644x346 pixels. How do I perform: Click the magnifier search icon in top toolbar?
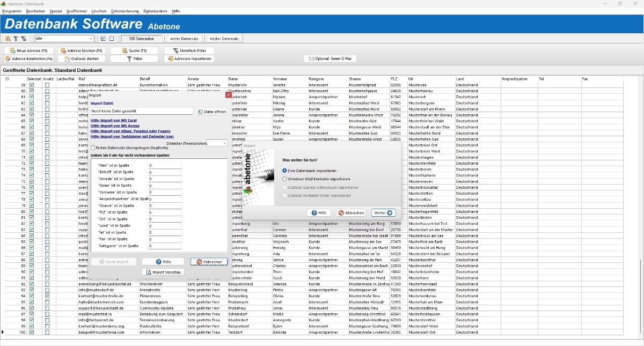tap(8, 39)
